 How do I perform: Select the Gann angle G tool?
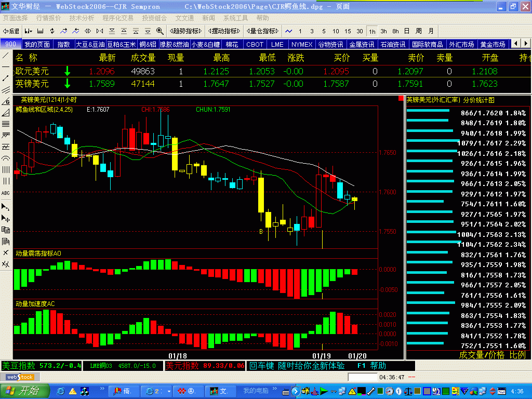6,101
